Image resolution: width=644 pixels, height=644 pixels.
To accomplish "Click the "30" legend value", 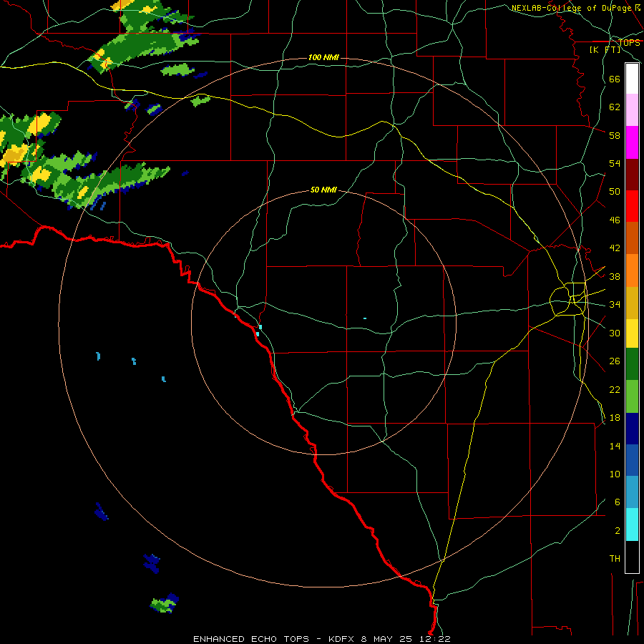I will pos(615,333).
